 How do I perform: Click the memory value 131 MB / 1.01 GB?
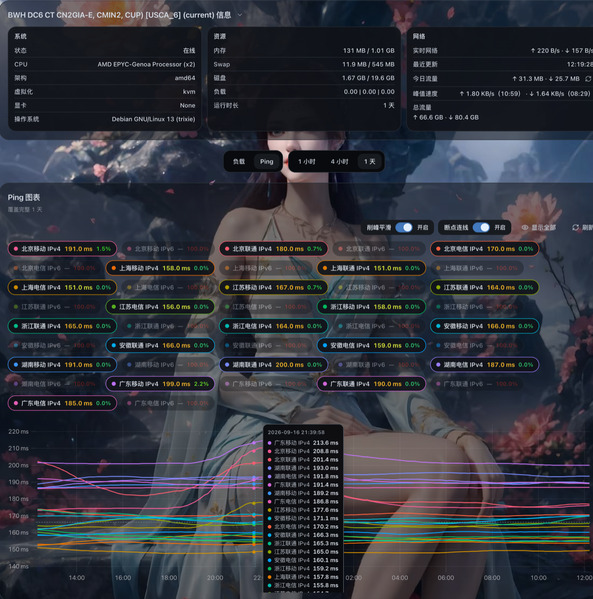[369, 50]
